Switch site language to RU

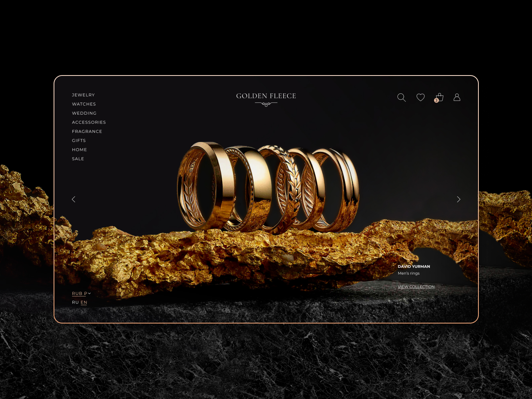(x=75, y=302)
